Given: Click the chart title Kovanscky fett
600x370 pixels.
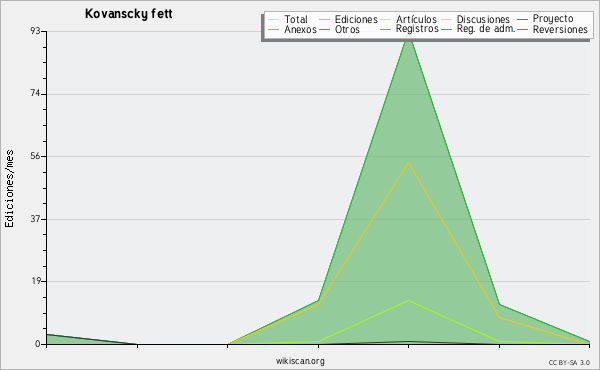Looking at the screenshot, I should pos(129,14).
